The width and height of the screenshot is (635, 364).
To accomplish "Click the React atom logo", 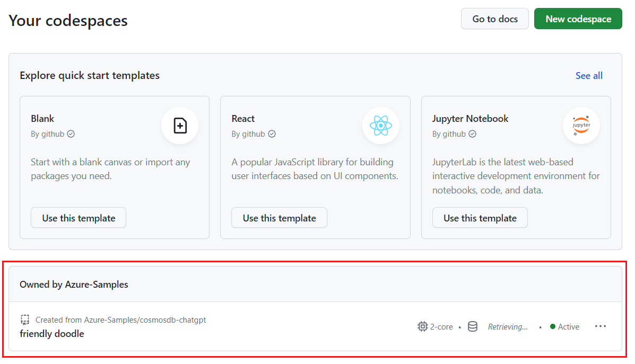I will pyautogui.click(x=381, y=126).
